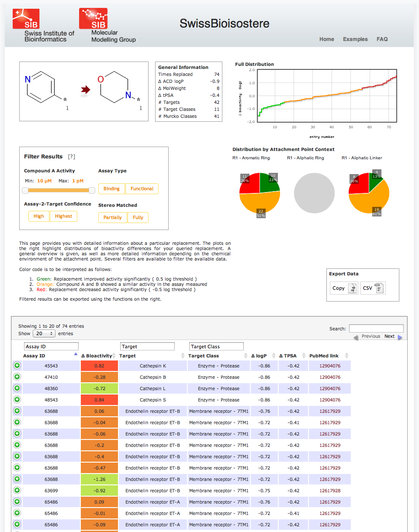
Task: Click the red 0.82 bioactivity cell
Action: click(99, 366)
